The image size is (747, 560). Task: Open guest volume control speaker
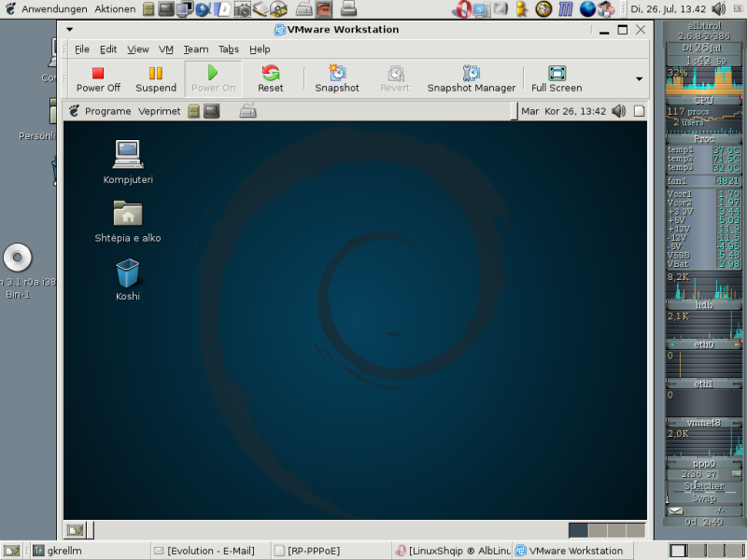619,111
